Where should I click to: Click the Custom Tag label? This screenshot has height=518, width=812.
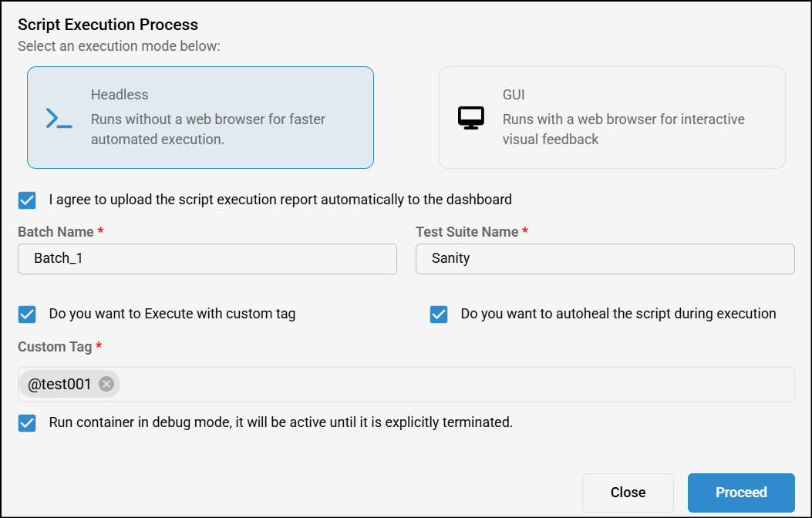point(55,347)
